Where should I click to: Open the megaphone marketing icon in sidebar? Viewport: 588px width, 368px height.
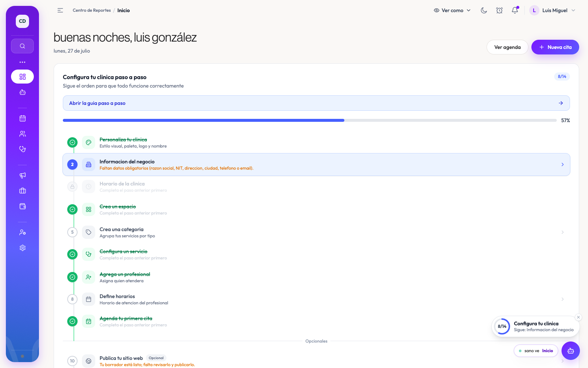click(x=22, y=175)
